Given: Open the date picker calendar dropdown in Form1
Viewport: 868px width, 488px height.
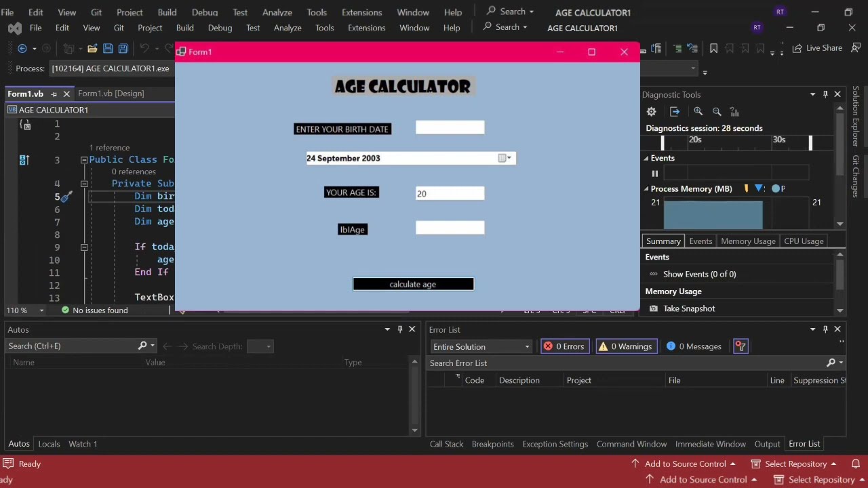Looking at the screenshot, I should click(x=505, y=158).
